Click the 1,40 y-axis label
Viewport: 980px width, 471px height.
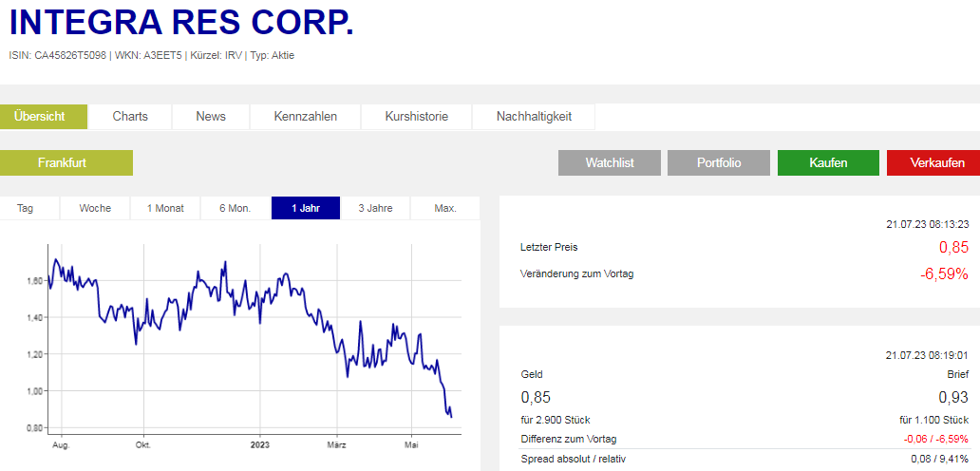click(33, 317)
